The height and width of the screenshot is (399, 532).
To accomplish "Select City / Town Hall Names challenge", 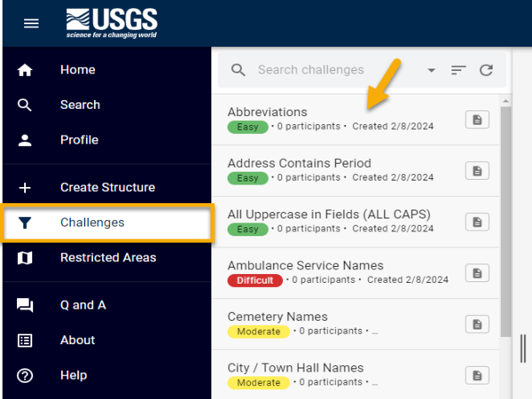I will 356,376.
